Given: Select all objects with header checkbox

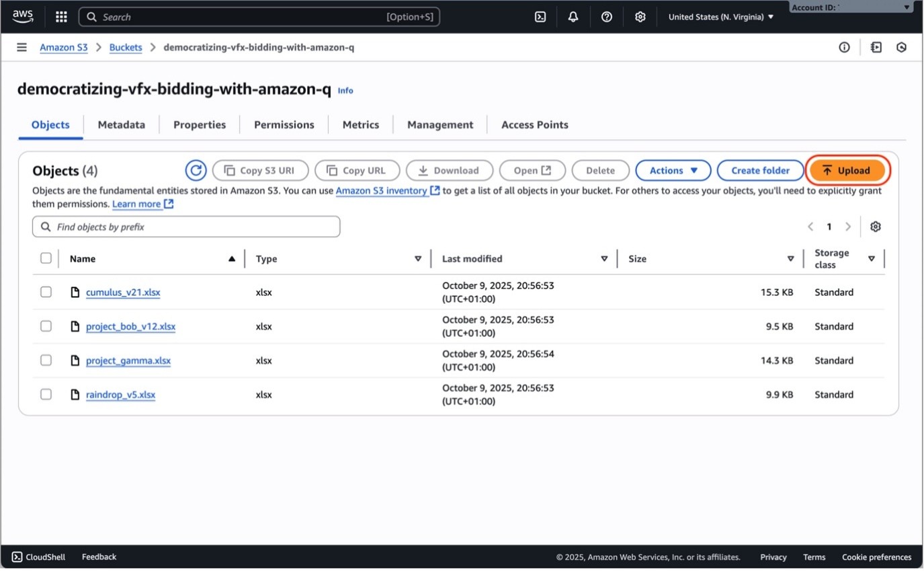Looking at the screenshot, I should [x=46, y=258].
